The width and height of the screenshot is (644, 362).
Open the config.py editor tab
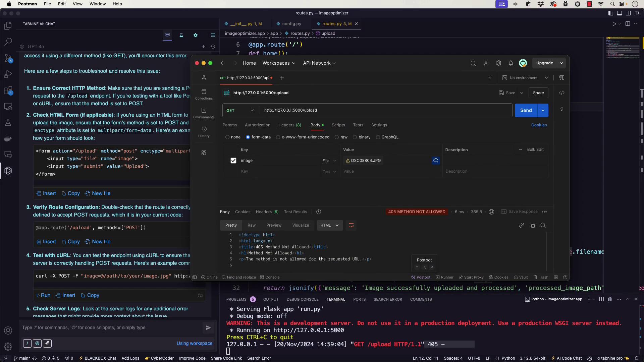point(291,24)
